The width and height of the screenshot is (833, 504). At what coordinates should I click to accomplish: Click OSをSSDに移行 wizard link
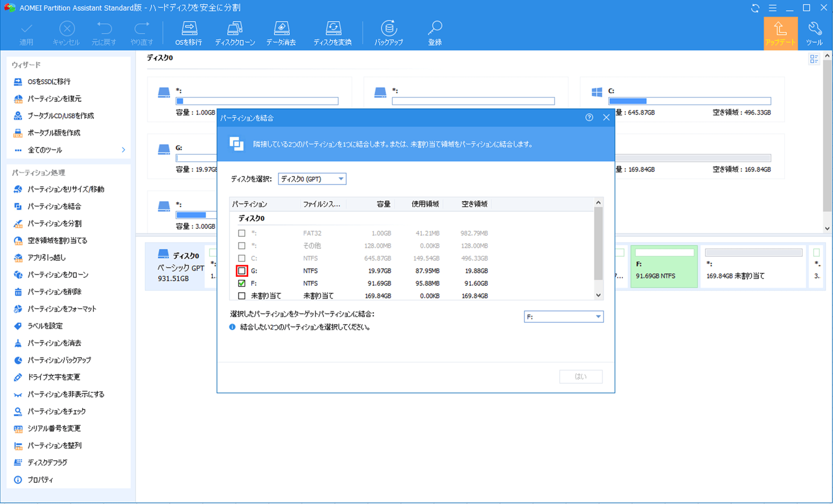pos(49,81)
